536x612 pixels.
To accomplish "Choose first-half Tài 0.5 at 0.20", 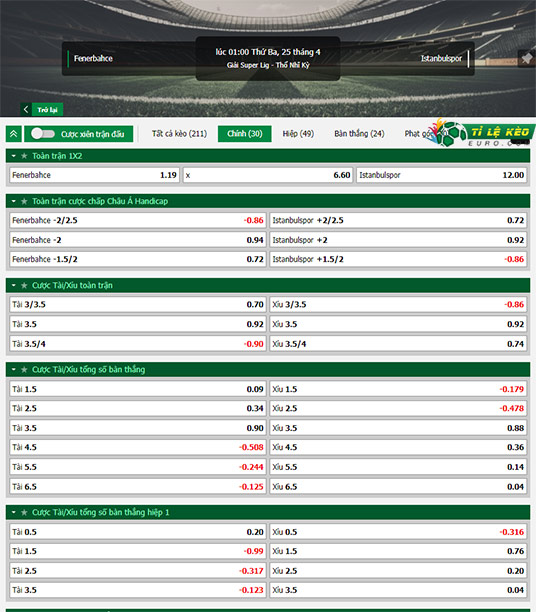I will [x=138, y=532].
